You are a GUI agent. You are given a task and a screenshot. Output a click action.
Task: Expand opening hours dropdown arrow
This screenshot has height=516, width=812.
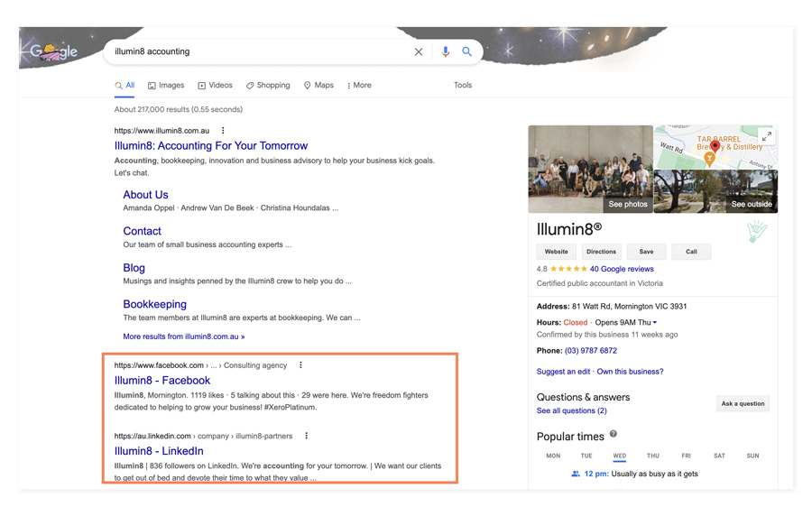(655, 322)
